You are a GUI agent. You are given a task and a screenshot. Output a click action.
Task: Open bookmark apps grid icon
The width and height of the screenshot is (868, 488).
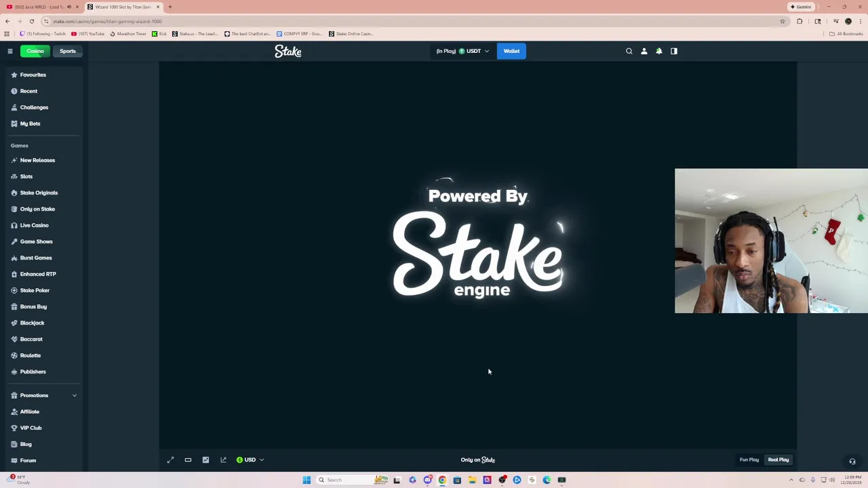[7, 34]
